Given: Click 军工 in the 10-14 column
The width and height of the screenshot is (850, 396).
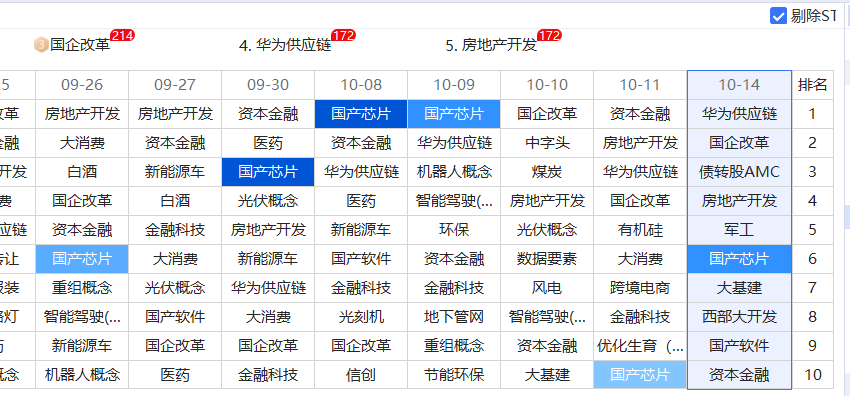Looking at the screenshot, I should click(739, 230).
